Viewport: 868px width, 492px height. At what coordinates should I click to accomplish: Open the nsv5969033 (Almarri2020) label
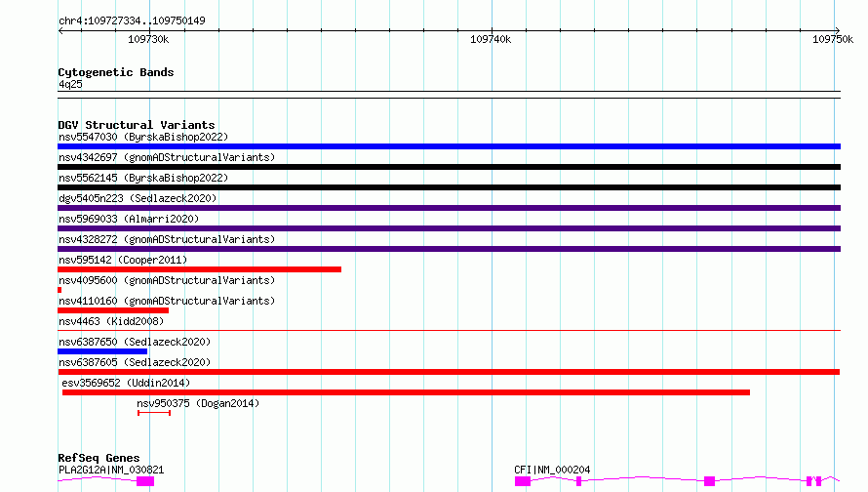(x=129, y=219)
